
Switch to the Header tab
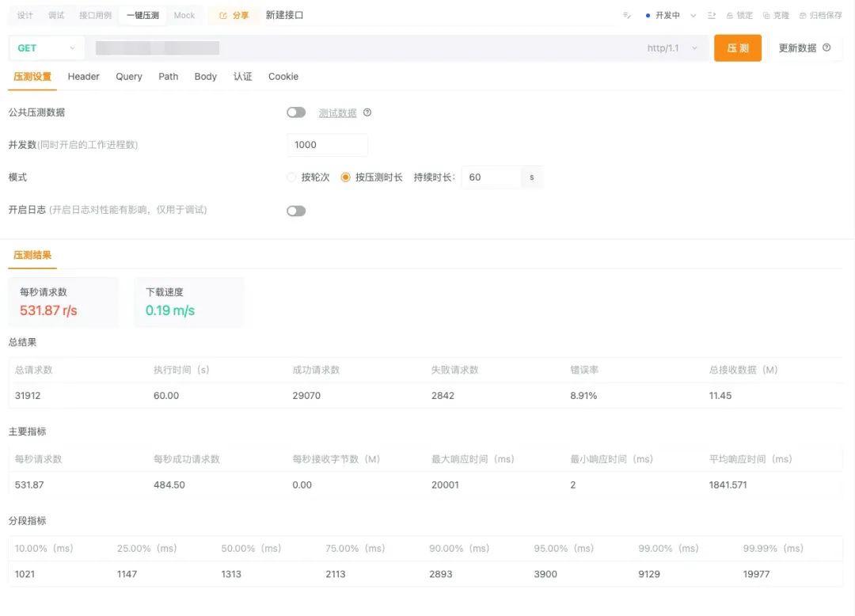83,76
